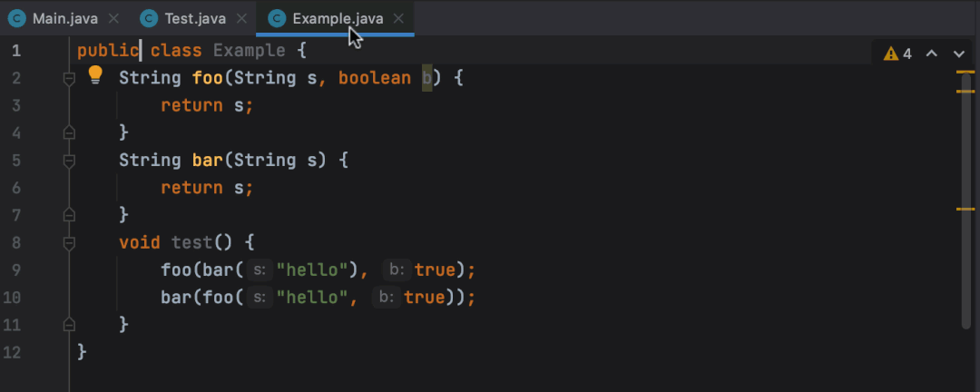Screen dimensions: 980x392
Task: Click the "hello" string on line 9
Action: click(312, 270)
